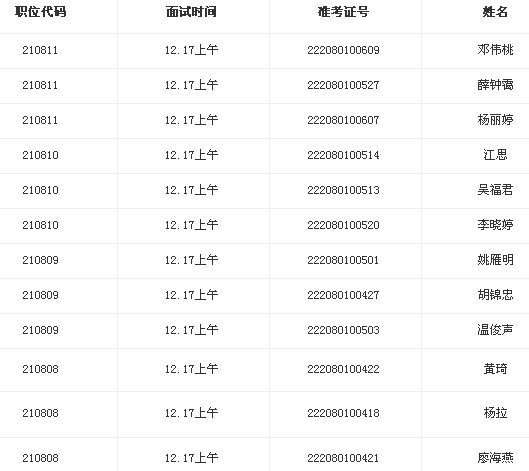The height and width of the screenshot is (471, 529).
Task: Click position code 210810 beside 江思
Action: (x=40, y=155)
